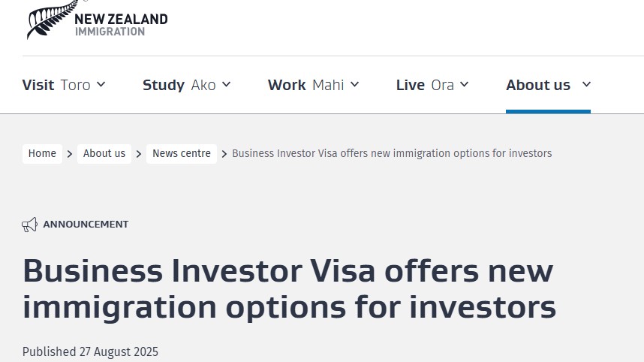This screenshot has width=644, height=362.
Task: Click the About us main navigation item
Action: click(538, 85)
